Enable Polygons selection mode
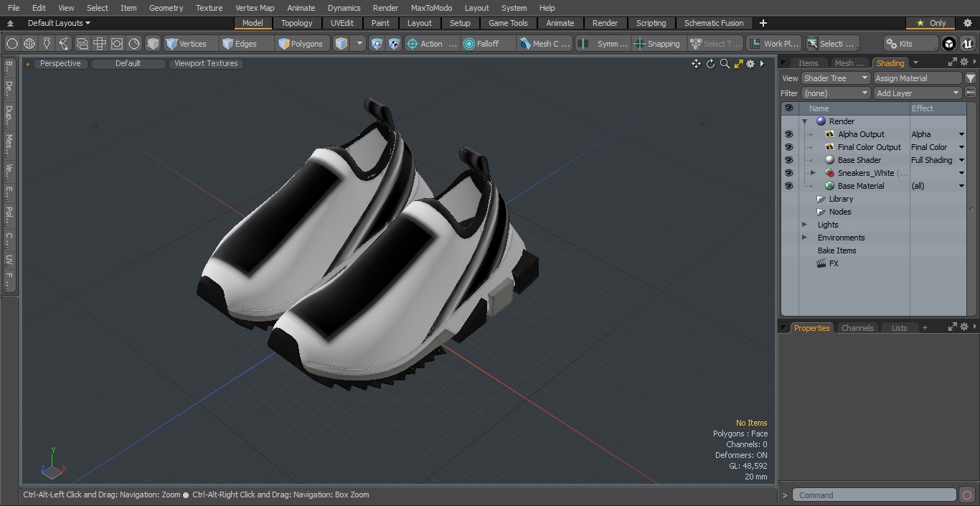 [x=301, y=44]
